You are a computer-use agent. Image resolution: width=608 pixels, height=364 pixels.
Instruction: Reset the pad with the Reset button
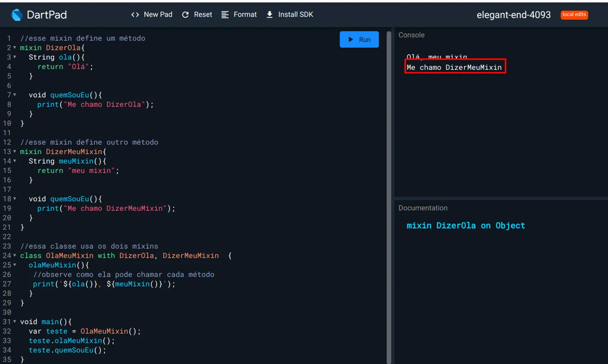[x=197, y=15]
